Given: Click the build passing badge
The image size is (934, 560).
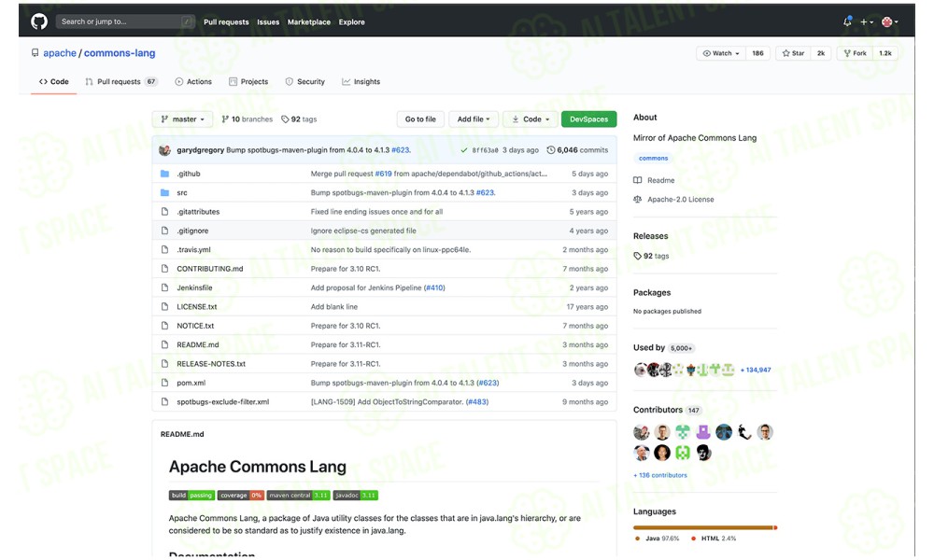Looking at the screenshot, I should tap(191, 495).
